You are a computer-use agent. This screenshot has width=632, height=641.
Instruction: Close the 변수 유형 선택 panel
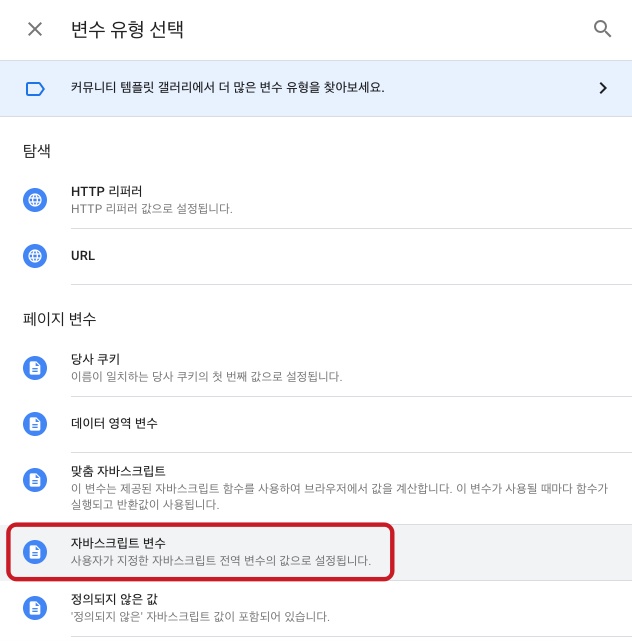click(35, 29)
